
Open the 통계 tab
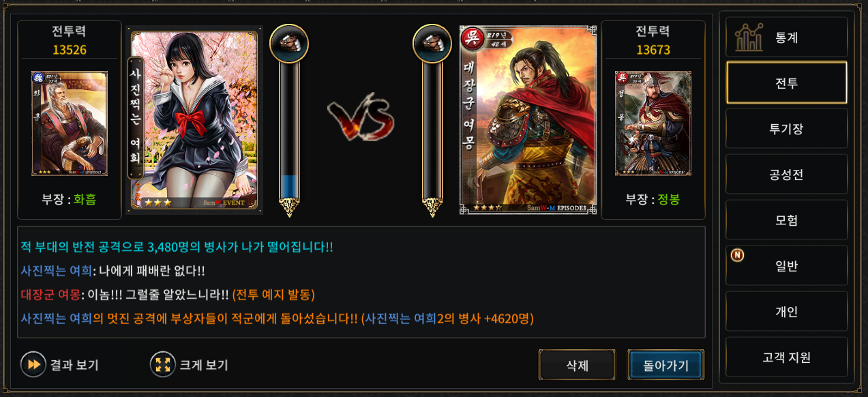pyautogui.click(x=787, y=38)
